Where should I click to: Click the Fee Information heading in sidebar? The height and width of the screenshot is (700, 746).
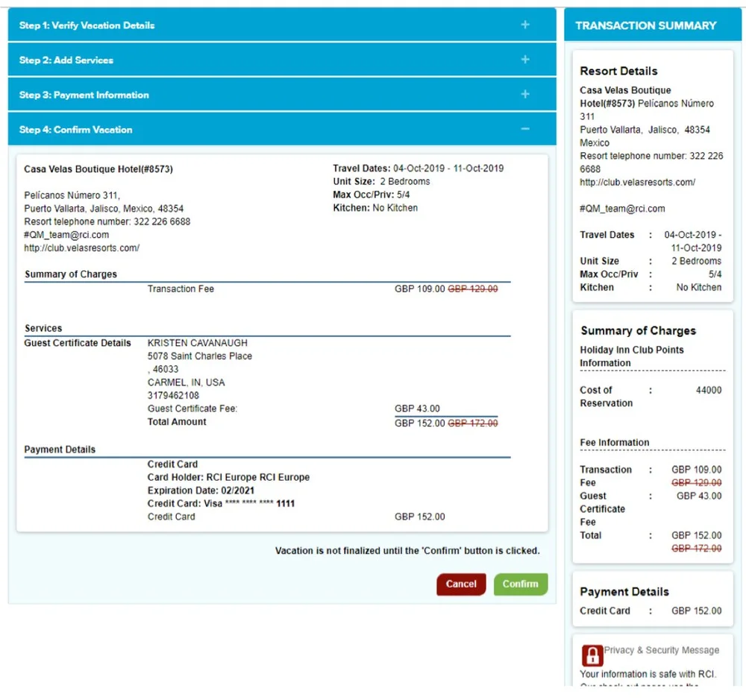click(x=614, y=442)
